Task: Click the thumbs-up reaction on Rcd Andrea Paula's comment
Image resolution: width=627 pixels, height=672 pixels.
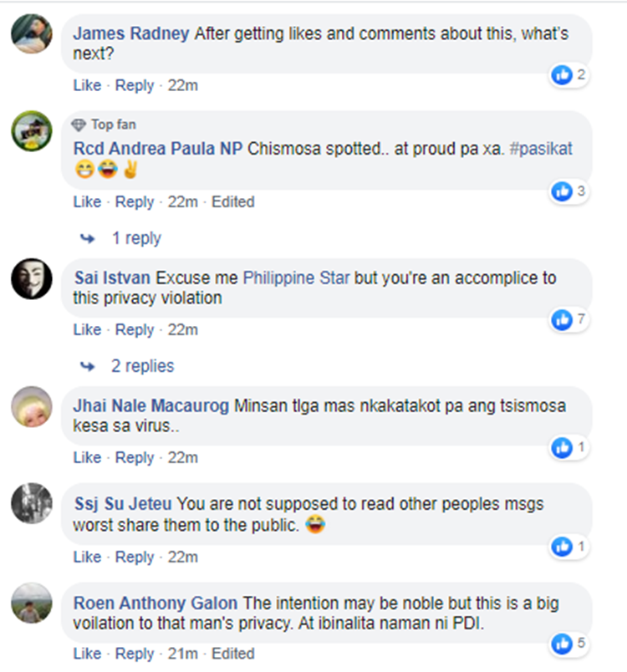Action: [x=561, y=192]
